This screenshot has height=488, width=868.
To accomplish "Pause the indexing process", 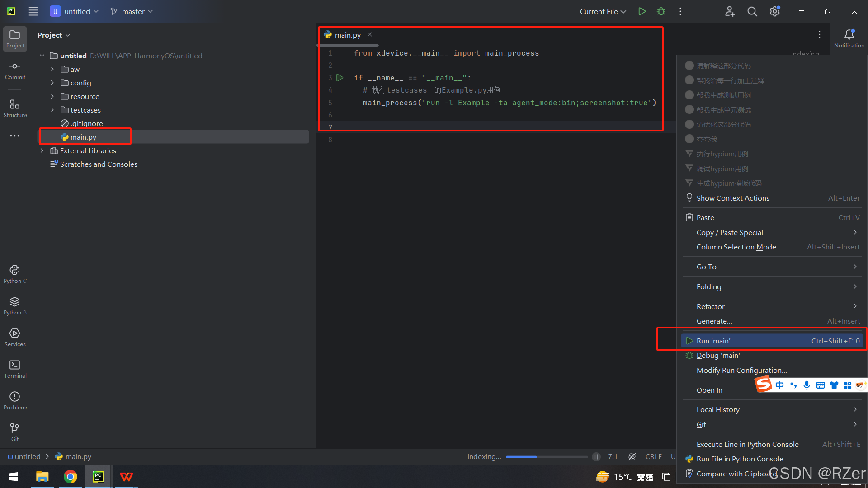I will point(596,456).
